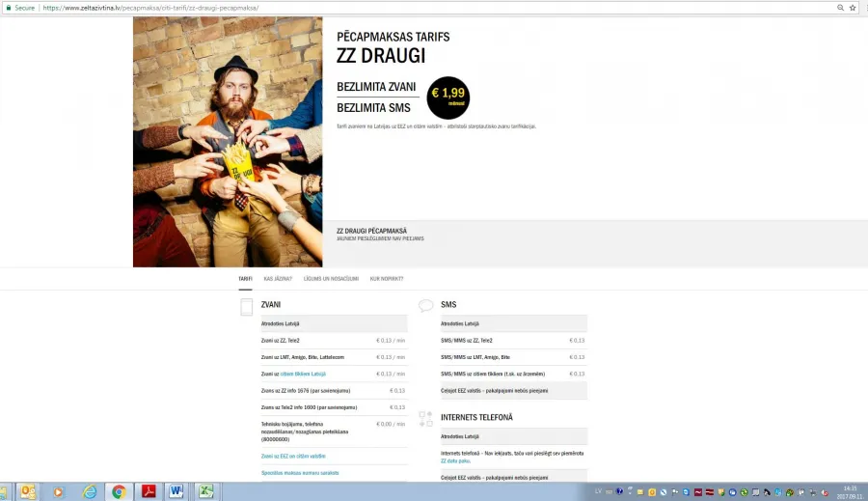Open Microsoft Word from the taskbar
868x501 pixels.
[176, 491]
